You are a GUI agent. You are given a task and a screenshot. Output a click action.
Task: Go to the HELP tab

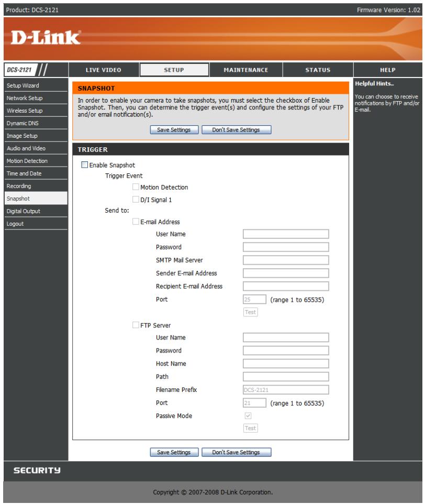click(x=388, y=70)
